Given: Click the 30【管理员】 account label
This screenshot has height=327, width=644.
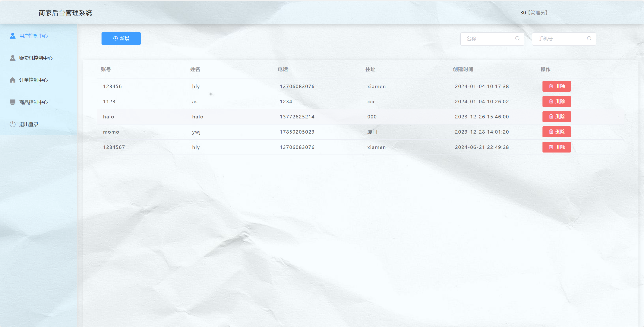Looking at the screenshot, I should (x=534, y=13).
